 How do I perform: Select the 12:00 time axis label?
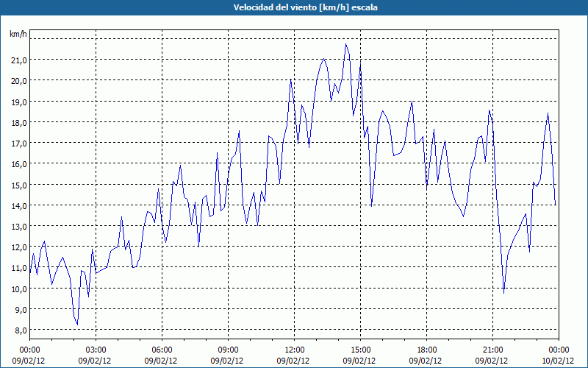[x=294, y=350]
